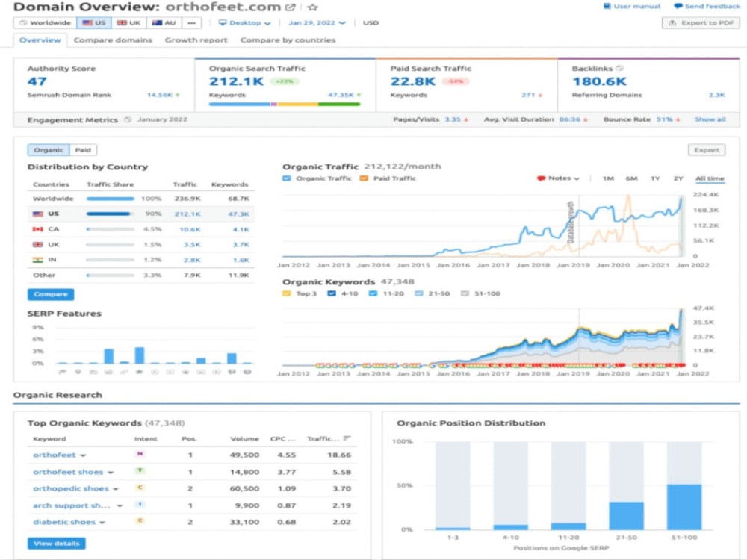Screen dimensions: 747x560
Task: Switch to Compare domains tab
Action: [113, 40]
